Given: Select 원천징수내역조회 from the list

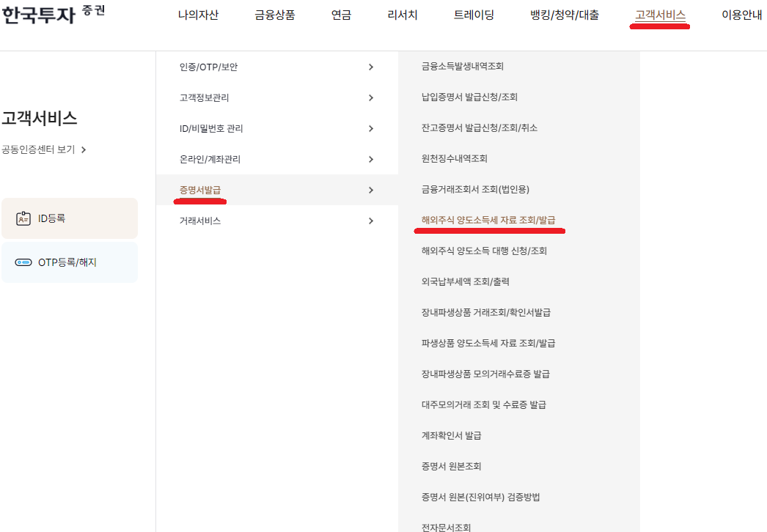Looking at the screenshot, I should [453, 158].
